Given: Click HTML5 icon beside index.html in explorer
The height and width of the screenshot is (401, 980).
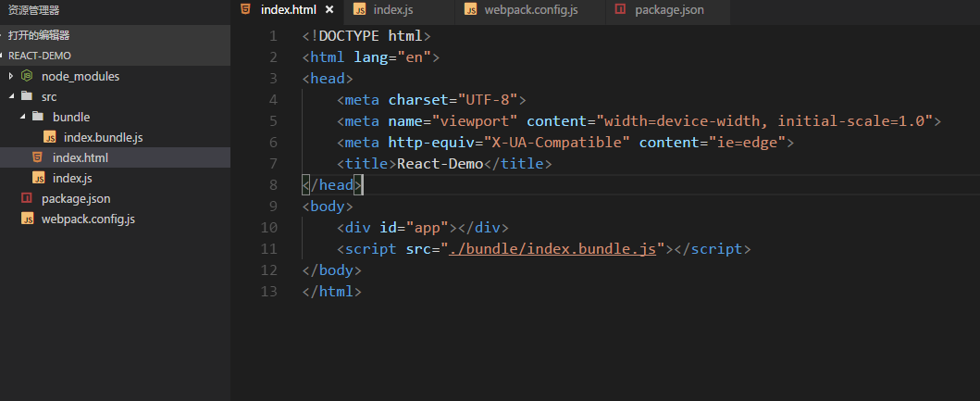Looking at the screenshot, I should [38, 157].
